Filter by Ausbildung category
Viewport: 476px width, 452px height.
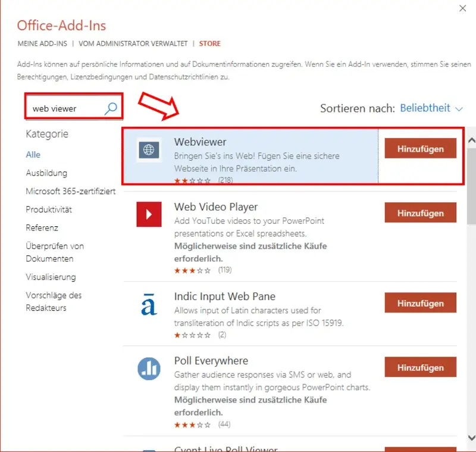[46, 173]
